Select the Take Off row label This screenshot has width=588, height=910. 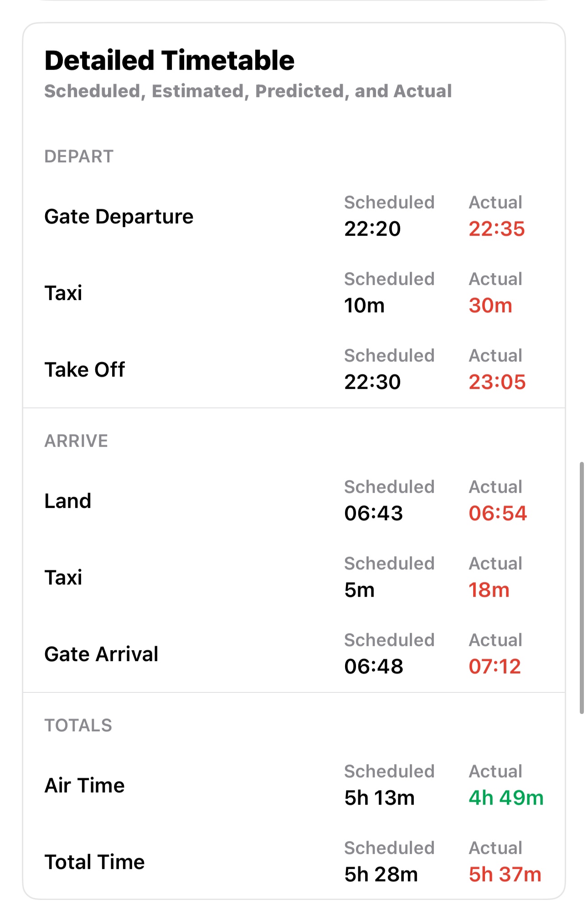(x=85, y=369)
